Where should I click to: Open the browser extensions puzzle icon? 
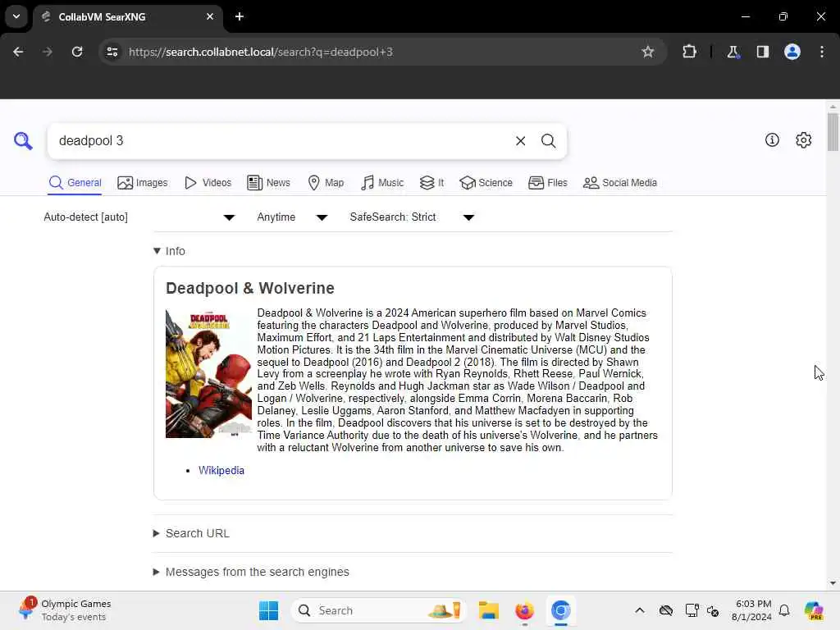coord(689,52)
